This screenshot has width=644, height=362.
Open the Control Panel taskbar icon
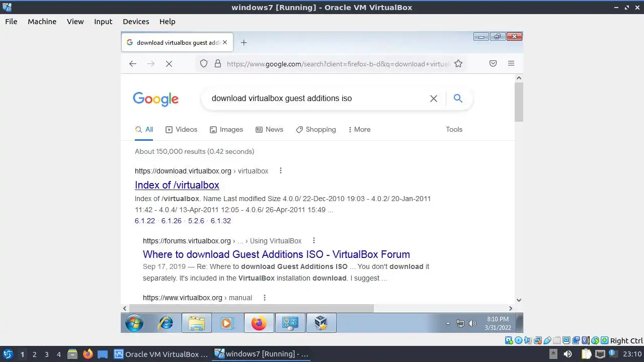click(290, 323)
